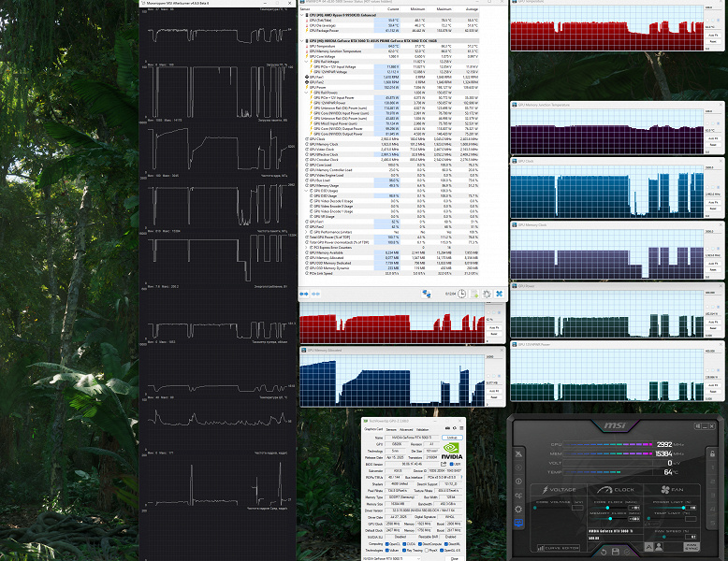Click Afterburner Windows-logo startup icon

[698, 426]
